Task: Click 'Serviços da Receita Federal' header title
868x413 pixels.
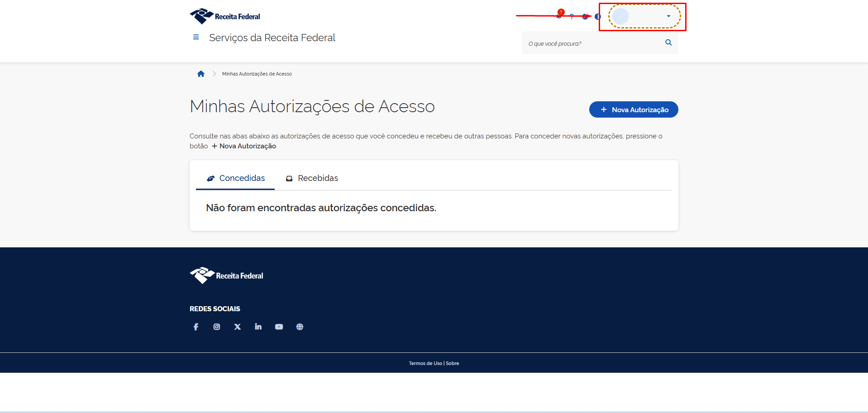Action: 272,38
